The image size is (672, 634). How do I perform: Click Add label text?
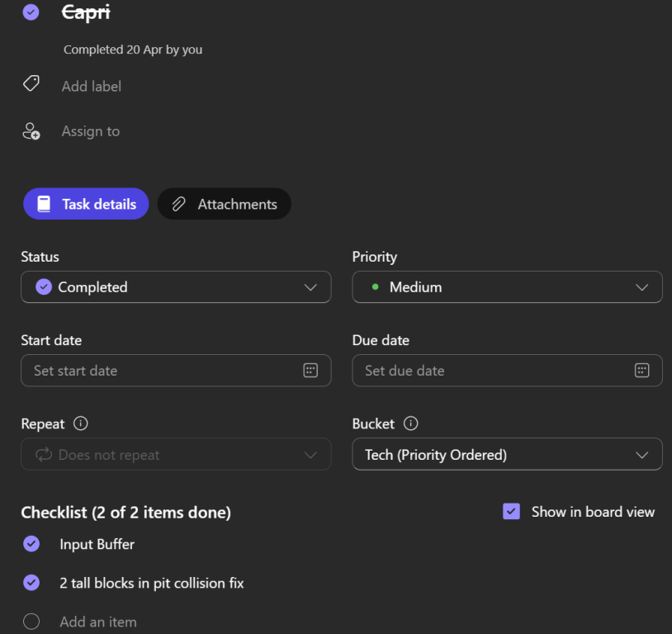tap(92, 86)
